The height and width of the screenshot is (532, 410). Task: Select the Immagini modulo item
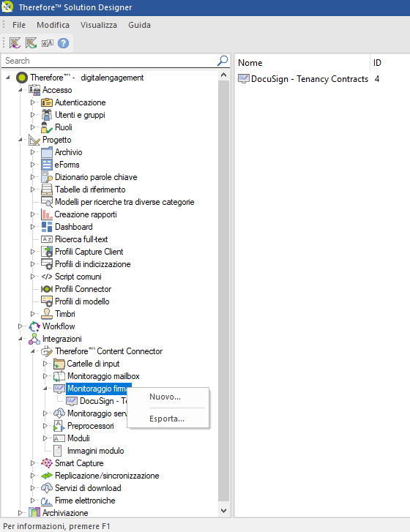(95, 451)
